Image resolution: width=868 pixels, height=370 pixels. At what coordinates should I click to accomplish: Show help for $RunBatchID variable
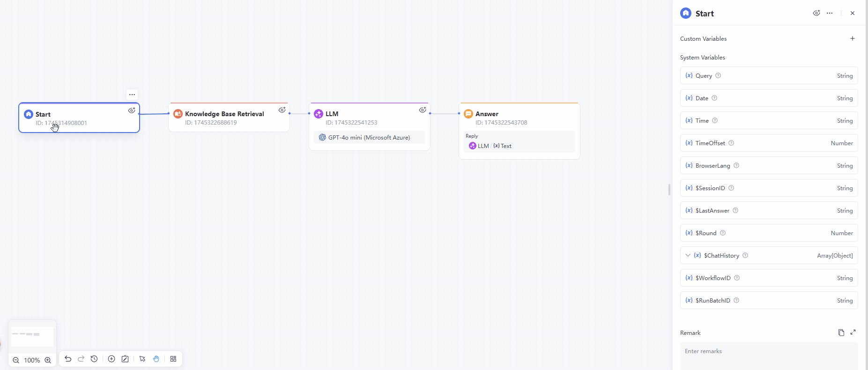(x=736, y=300)
